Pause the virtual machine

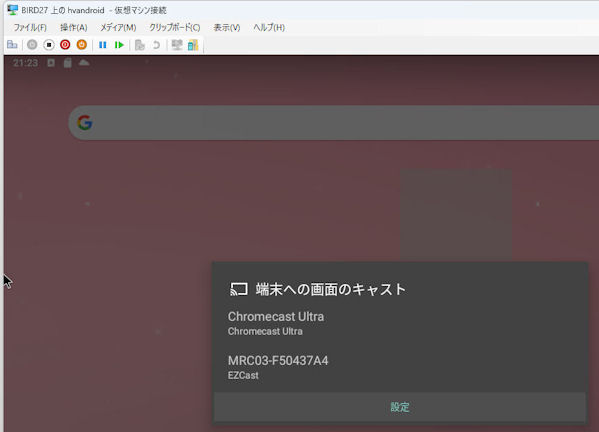pos(102,45)
